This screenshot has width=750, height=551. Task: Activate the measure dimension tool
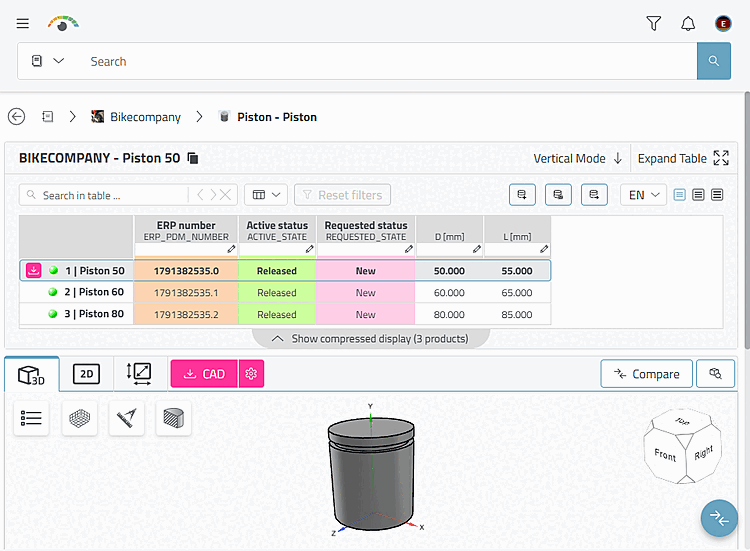pyautogui.click(x=127, y=419)
